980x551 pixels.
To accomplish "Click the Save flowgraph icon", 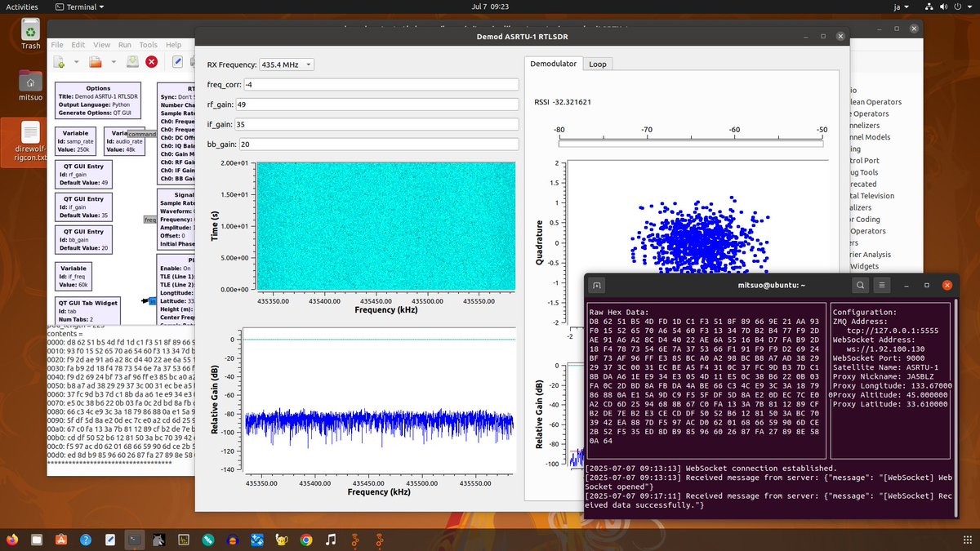I will tap(132, 62).
